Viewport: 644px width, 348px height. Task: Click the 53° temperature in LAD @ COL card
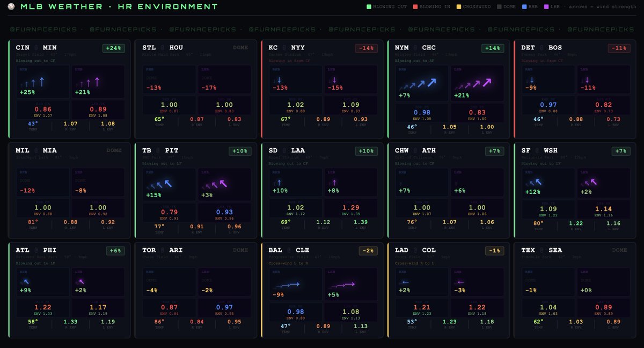coord(412,322)
